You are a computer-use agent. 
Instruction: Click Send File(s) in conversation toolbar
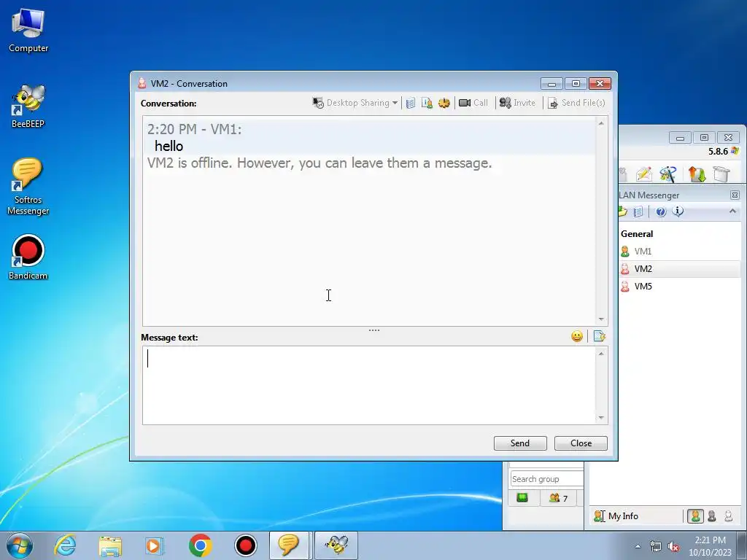click(x=576, y=103)
